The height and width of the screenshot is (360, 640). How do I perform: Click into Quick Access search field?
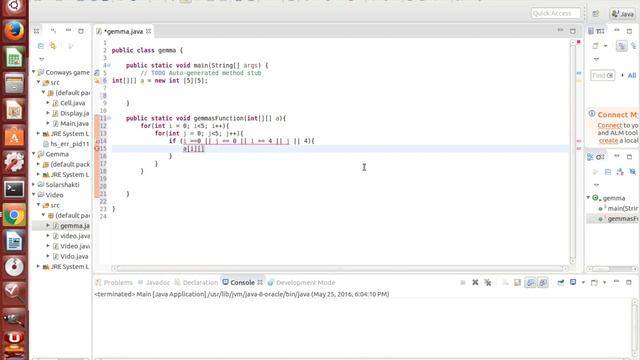click(556, 13)
